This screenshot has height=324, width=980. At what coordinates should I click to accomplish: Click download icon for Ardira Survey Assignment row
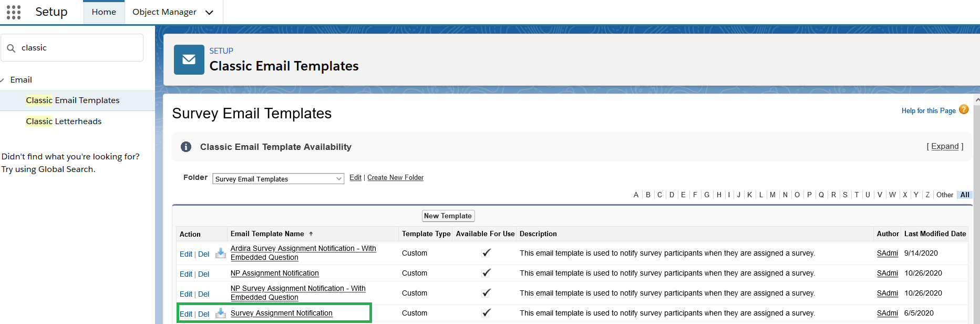point(221,254)
